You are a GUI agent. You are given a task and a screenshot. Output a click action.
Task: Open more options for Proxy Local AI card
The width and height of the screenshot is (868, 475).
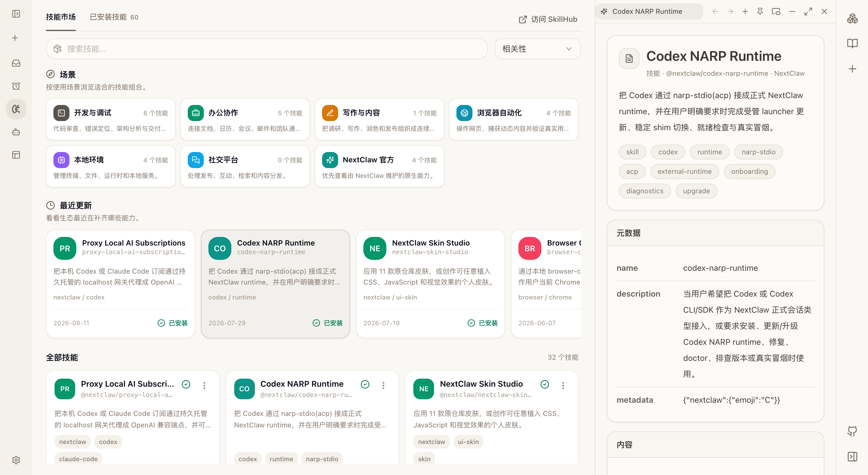(204, 385)
